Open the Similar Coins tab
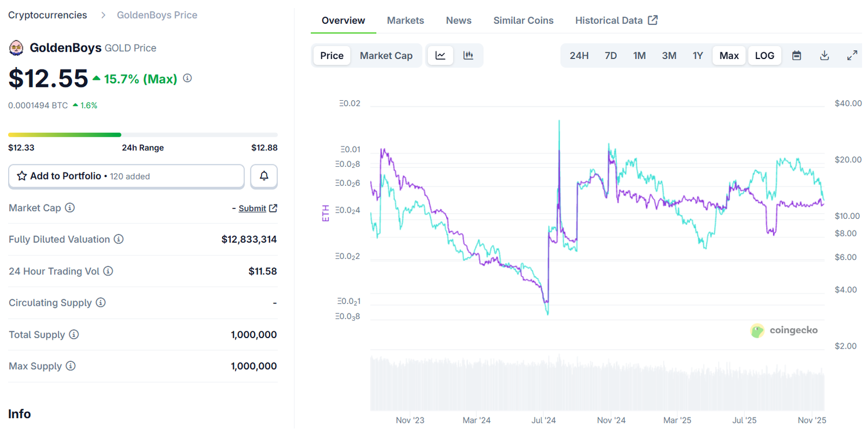Viewport: 868px width, 436px height. coord(523,20)
